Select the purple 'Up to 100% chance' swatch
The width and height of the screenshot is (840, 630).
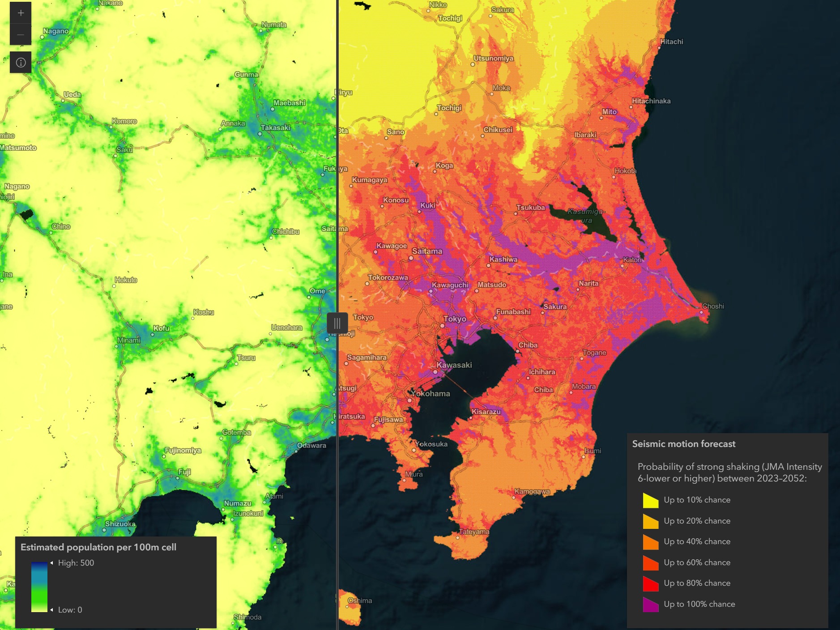pyautogui.click(x=650, y=604)
